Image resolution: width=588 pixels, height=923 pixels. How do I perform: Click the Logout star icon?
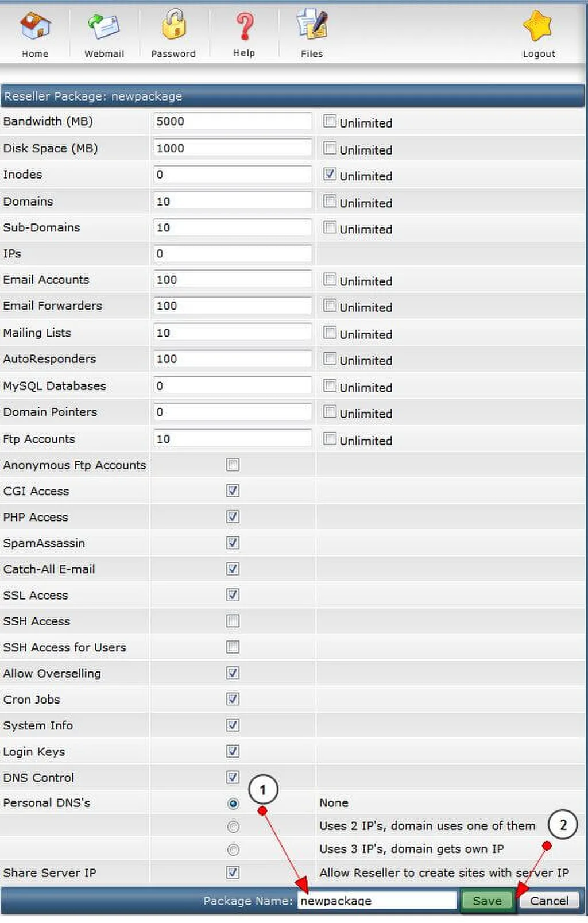538,26
